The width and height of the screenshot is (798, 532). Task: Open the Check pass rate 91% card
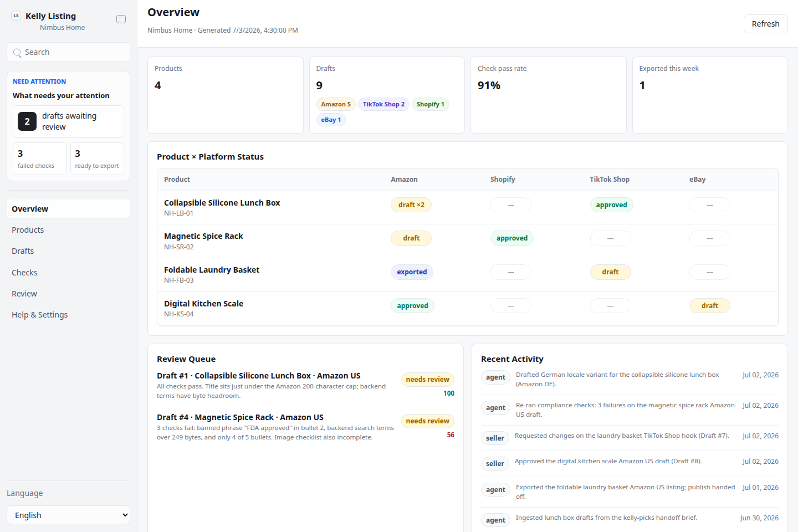coord(548,95)
